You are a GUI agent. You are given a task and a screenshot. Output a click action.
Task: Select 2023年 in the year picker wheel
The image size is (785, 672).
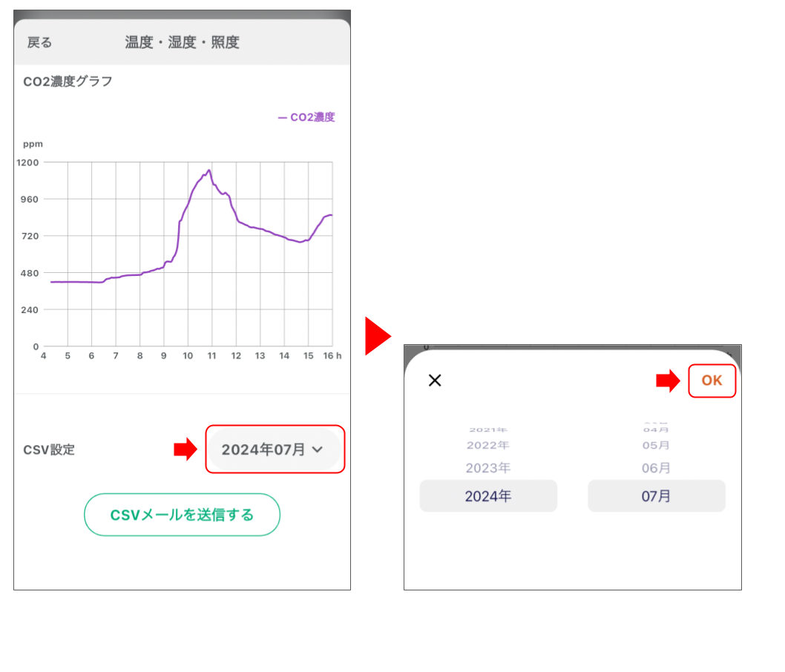490,468
